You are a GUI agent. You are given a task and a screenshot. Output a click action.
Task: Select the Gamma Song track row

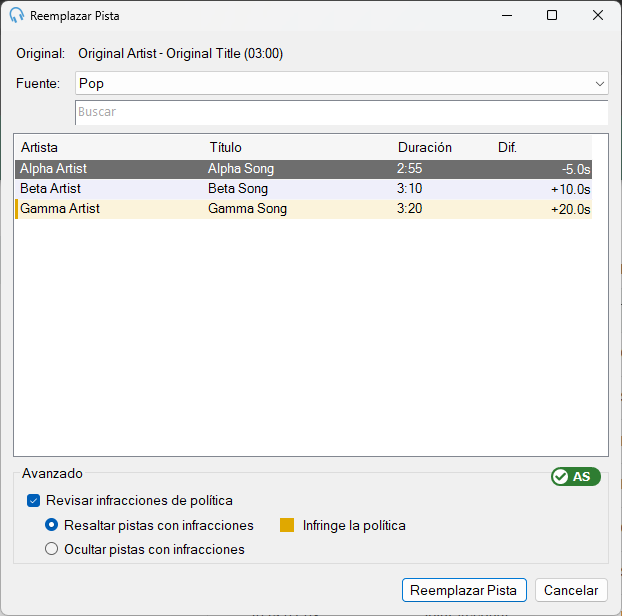click(x=303, y=209)
